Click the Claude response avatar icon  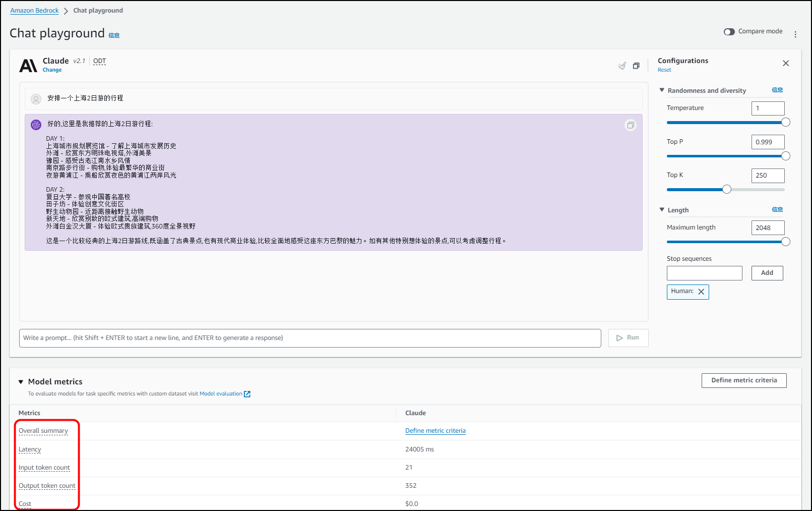click(x=36, y=125)
